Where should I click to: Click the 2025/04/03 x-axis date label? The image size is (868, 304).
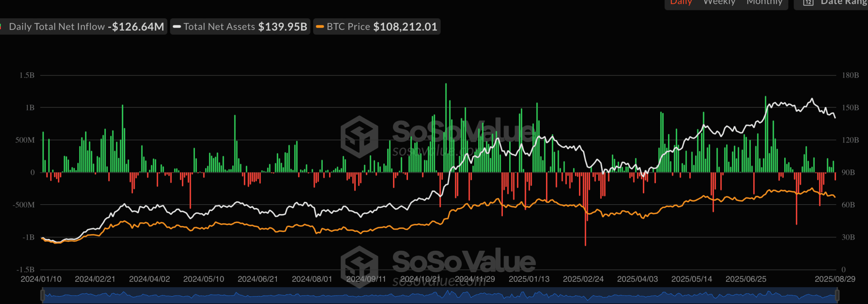pyautogui.click(x=637, y=279)
